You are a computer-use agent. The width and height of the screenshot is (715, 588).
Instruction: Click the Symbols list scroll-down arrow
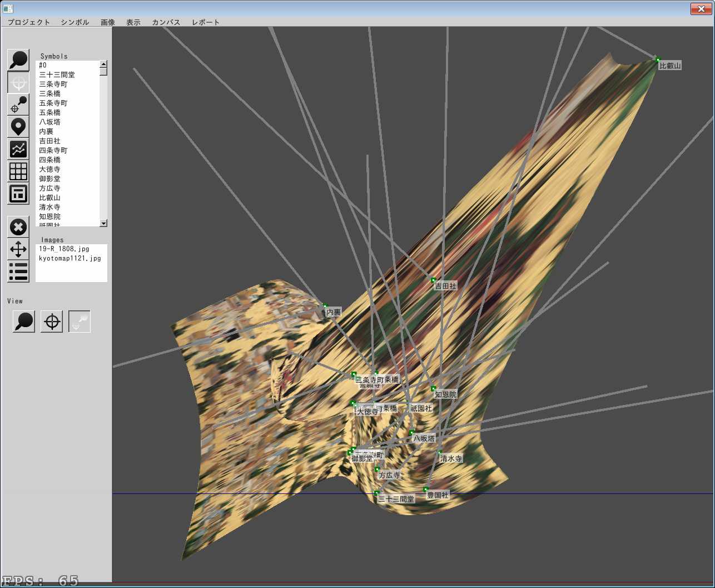(x=103, y=223)
